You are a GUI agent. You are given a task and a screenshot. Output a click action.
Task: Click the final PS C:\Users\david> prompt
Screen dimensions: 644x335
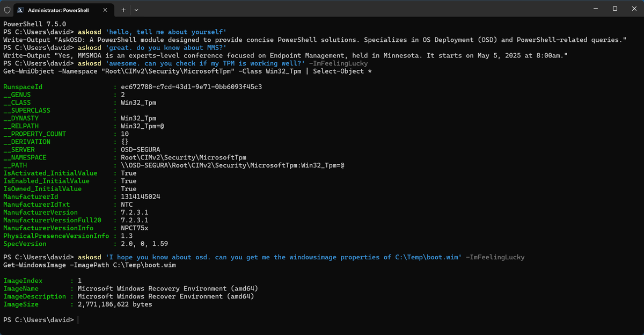[x=38, y=320]
